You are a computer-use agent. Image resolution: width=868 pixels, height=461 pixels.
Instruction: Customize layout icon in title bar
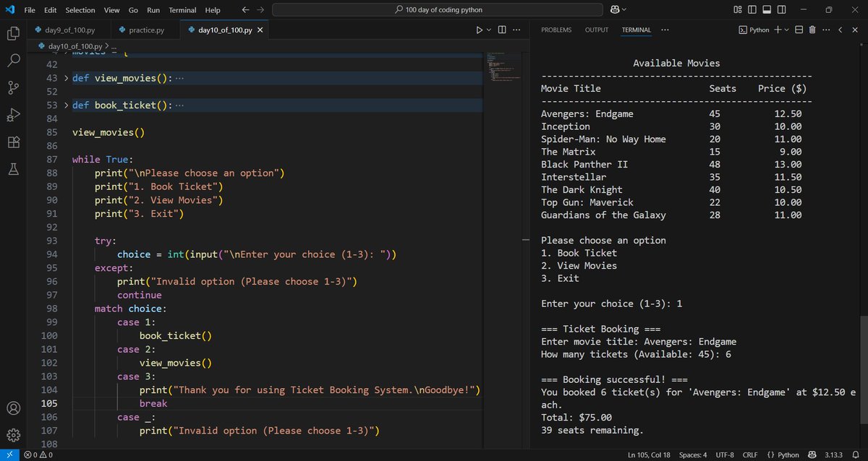coord(738,9)
